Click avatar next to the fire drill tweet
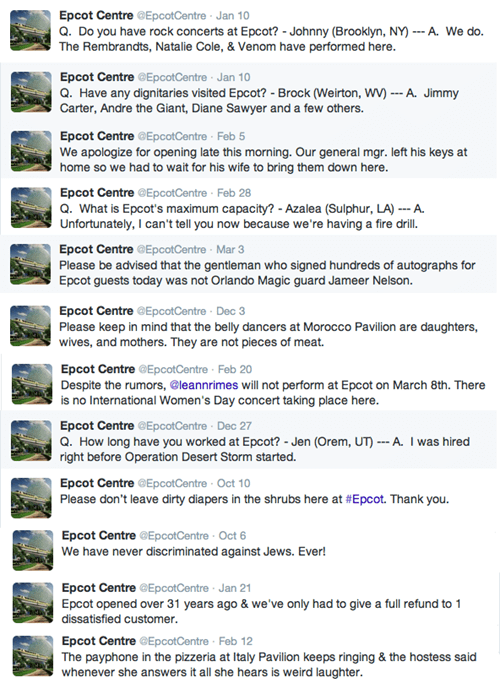The height and width of the screenshot is (694, 500). click(x=31, y=208)
